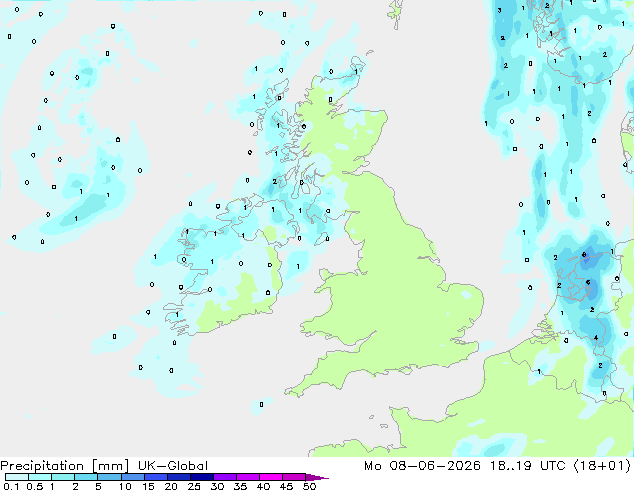Screen dimensions: 634x490
Task: Click the 40–45 mm magenta legend swatch
Action: tap(271, 477)
